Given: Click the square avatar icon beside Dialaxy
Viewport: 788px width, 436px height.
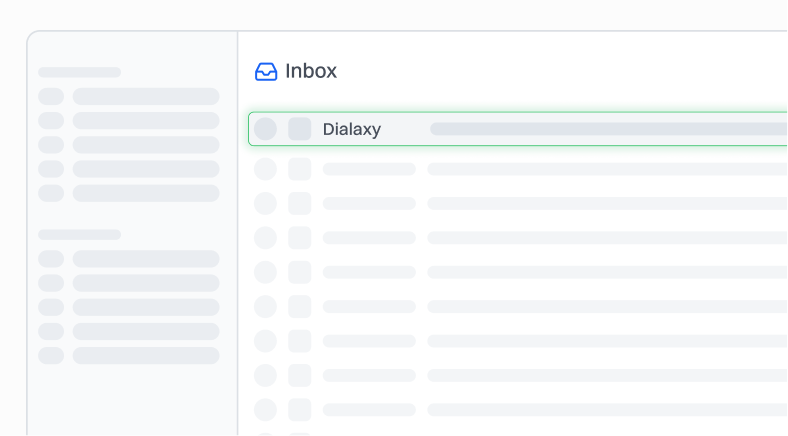Looking at the screenshot, I should [300, 129].
